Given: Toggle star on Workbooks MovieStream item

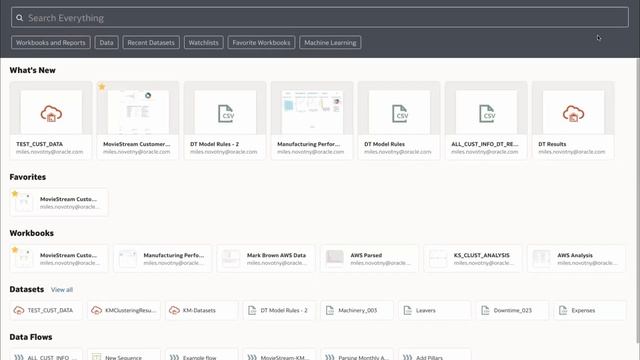Looking at the screenshot, I should click(x=15, y=249).
